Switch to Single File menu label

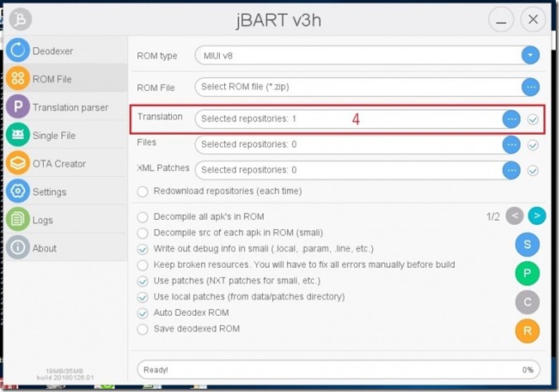(x=54, y=136)
